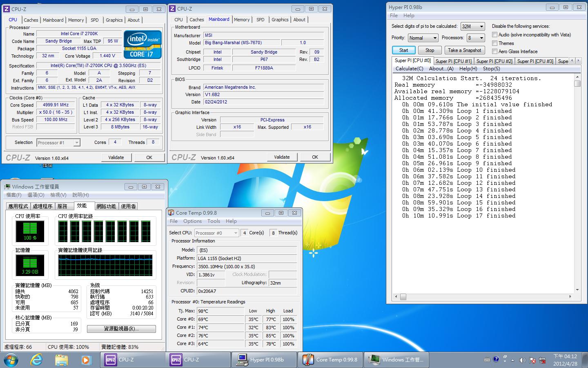Activate Hyper PI 0.98b taskbar button
588x368 pixels.
pyautogui.click(x=264, y=360)
